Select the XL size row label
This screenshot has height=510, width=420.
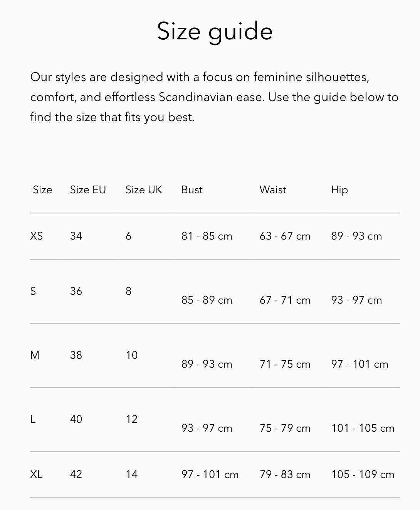36,474
